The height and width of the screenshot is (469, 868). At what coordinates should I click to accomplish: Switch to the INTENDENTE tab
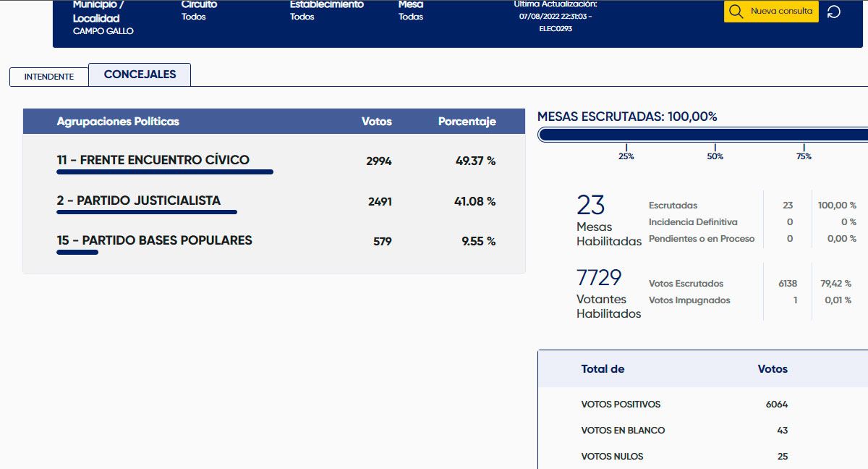pyautogui.click(x=48, y=76)
